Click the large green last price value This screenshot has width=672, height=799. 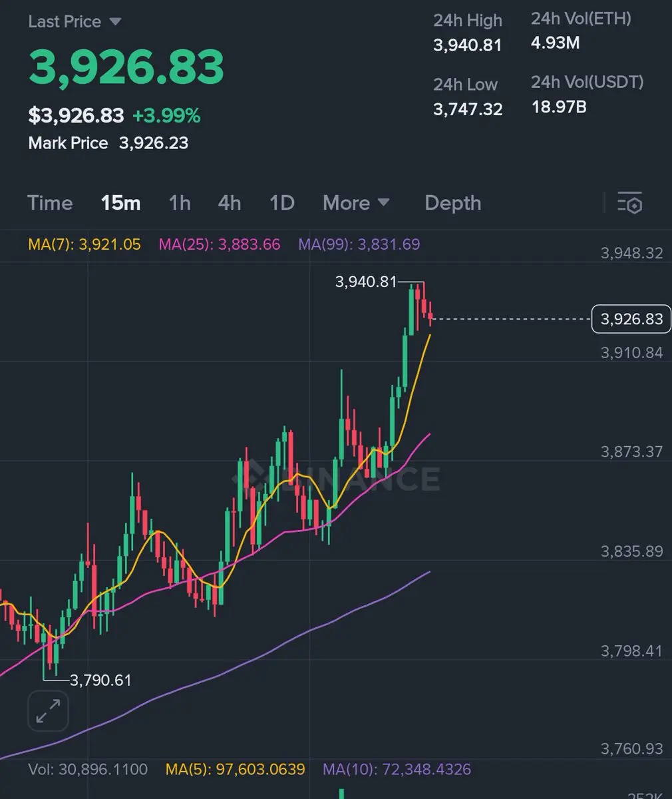click(x=126, y=67)
